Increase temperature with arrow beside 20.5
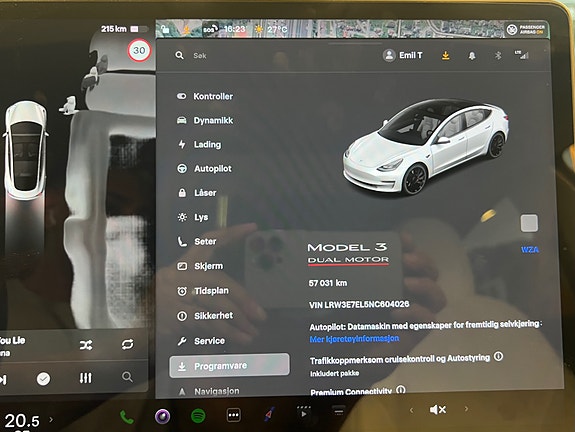The height and width of the screenshot is (432, 575). point(51,419)
